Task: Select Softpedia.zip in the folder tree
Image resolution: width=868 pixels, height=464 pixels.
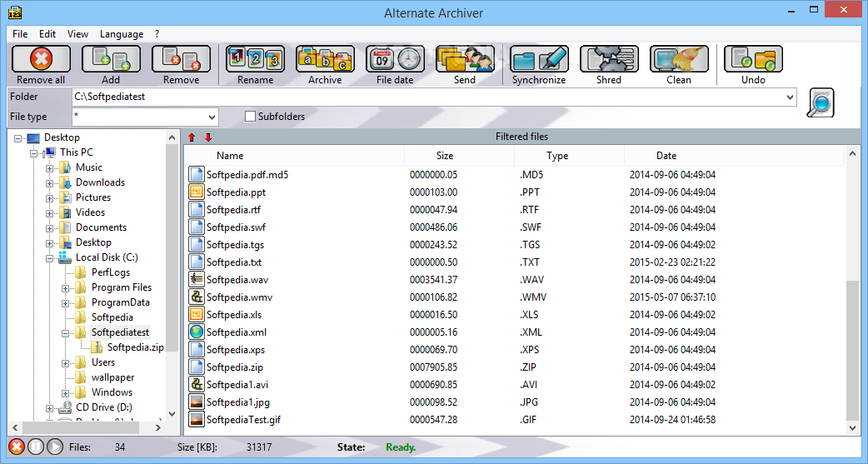Action: coord(135,347)
